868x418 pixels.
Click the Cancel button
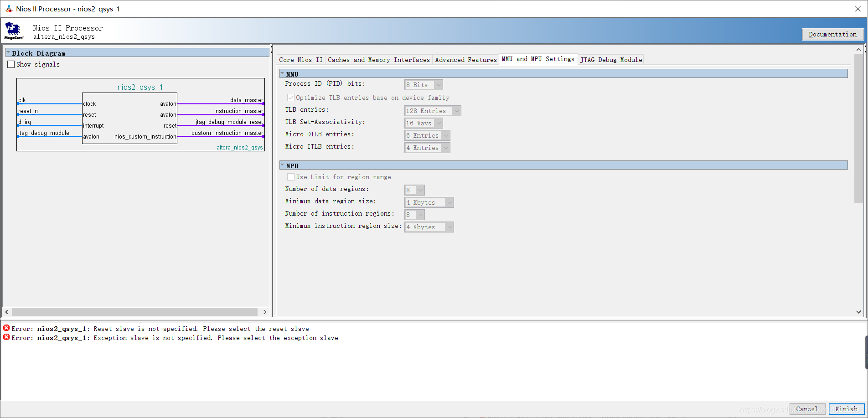coord(807,409)
